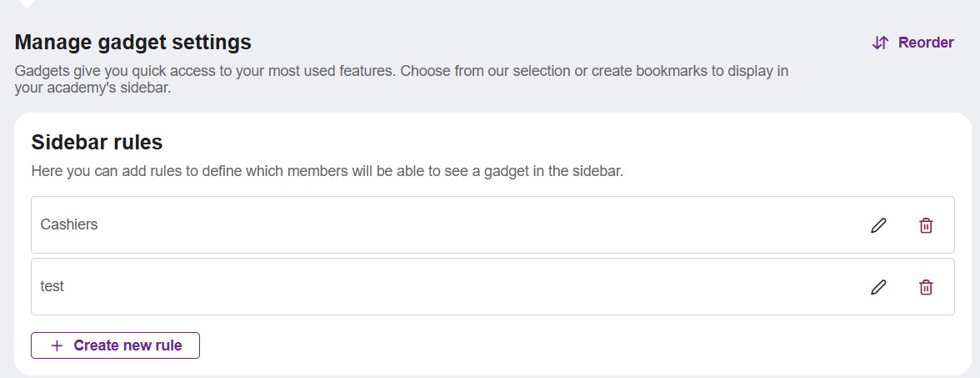980x378 pixels.
Task: Click the up-down arrows Reorder icon
Action: tap(880, 43)
